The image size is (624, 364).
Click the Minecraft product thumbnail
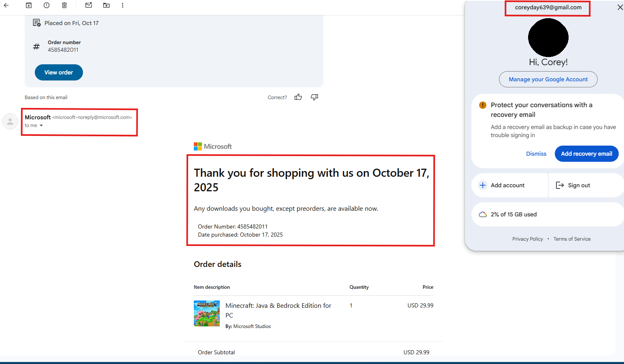[207, 313]
